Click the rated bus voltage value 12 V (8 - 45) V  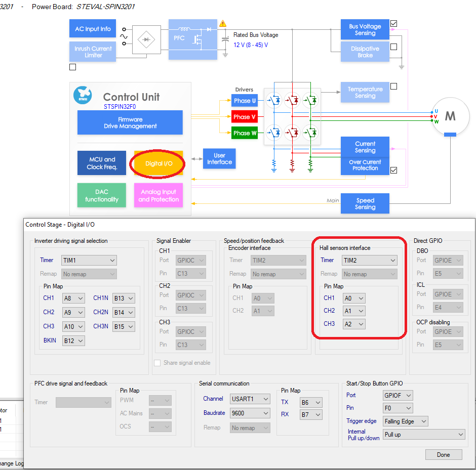click(x=251, y=45)
